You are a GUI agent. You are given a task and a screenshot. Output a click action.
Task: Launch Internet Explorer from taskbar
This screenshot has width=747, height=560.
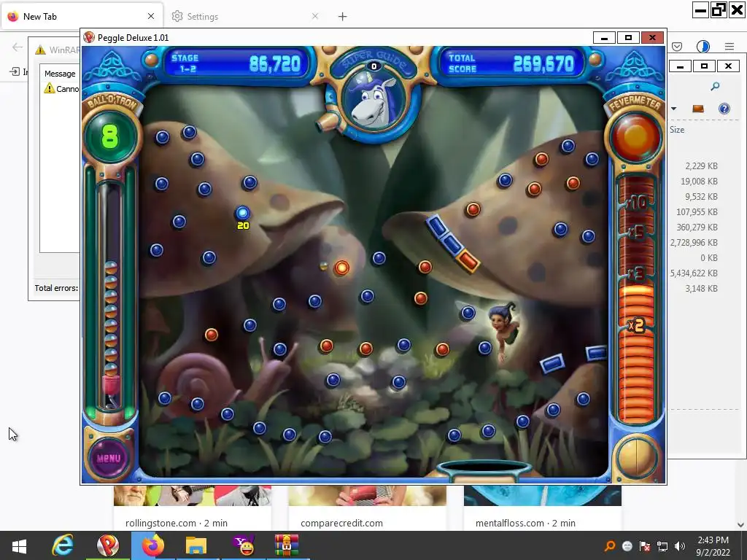pyautogui.click(x=63, y=545)
